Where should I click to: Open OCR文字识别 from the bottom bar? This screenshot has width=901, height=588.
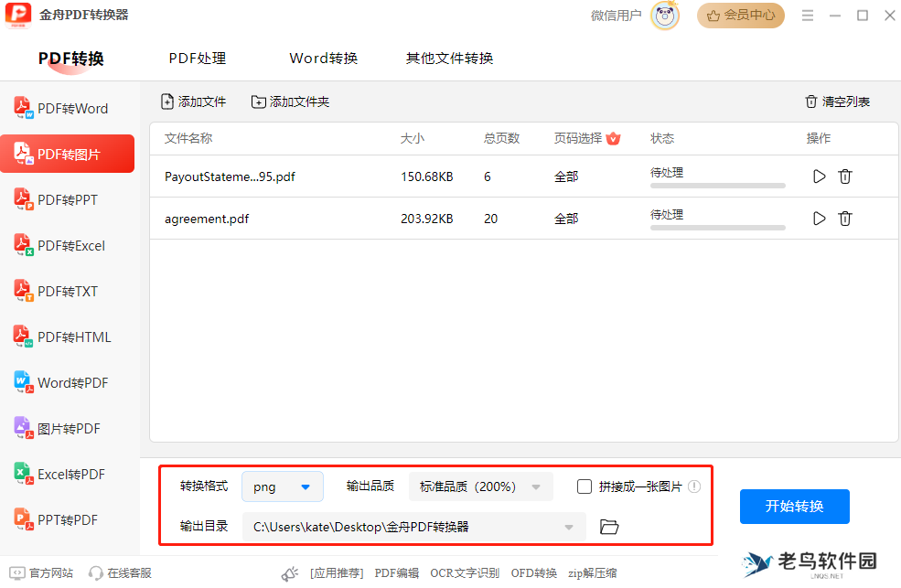464,572
